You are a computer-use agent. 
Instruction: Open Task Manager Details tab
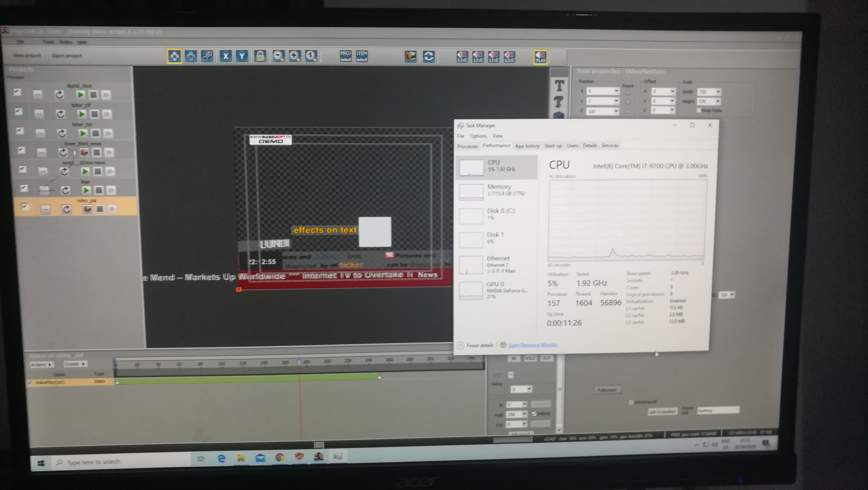(x=590, y=146)
